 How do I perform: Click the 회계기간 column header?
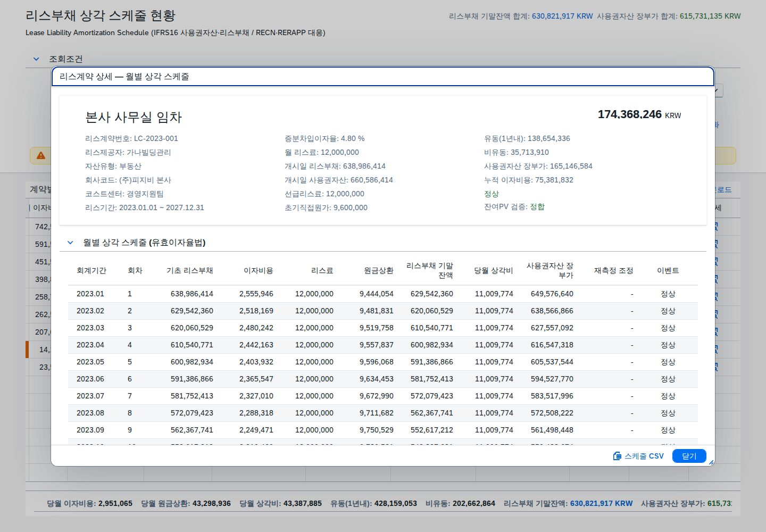tap(91, 270)
